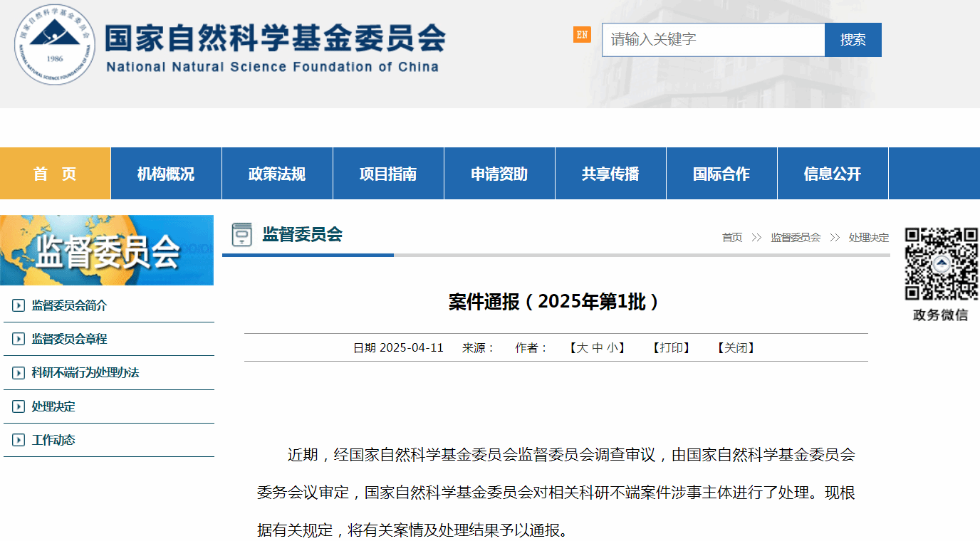Open the 机构概况 navigation menu
The image size is (980, 541).
(x=166, y=174)
